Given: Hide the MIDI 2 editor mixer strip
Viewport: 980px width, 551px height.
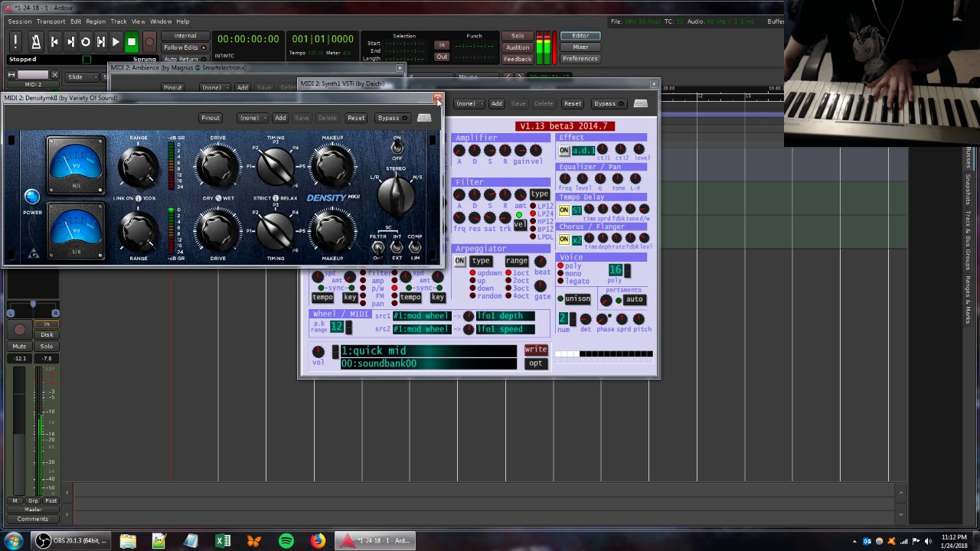Looking at the screenshot, I should (x=54, y=75).
